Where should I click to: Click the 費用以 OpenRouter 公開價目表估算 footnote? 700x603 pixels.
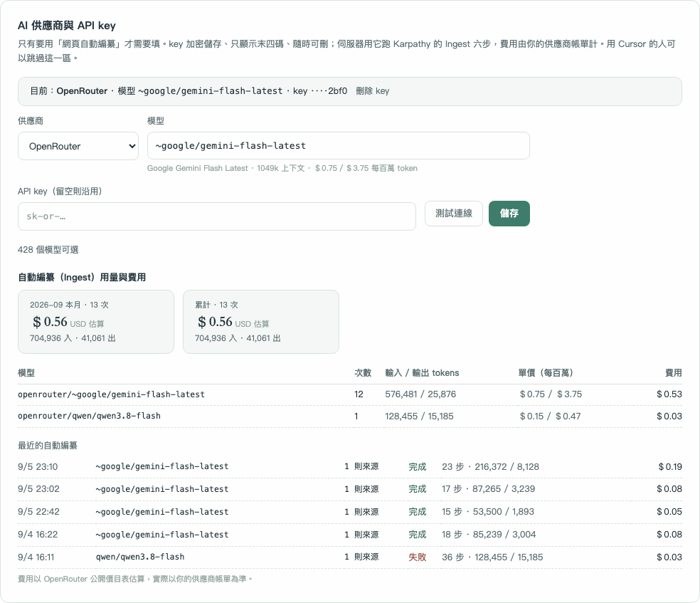tap(135, 579)
